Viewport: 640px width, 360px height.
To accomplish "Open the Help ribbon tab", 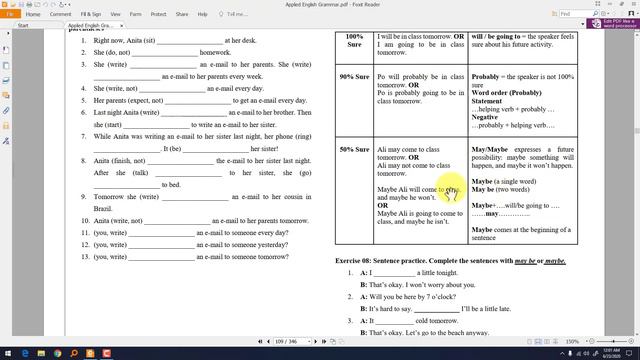I will [x=202, y=14].
